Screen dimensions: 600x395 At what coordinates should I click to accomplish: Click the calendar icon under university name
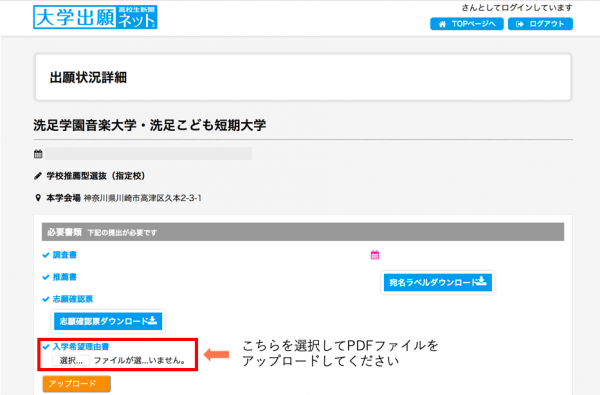click(x=38, y=154)
